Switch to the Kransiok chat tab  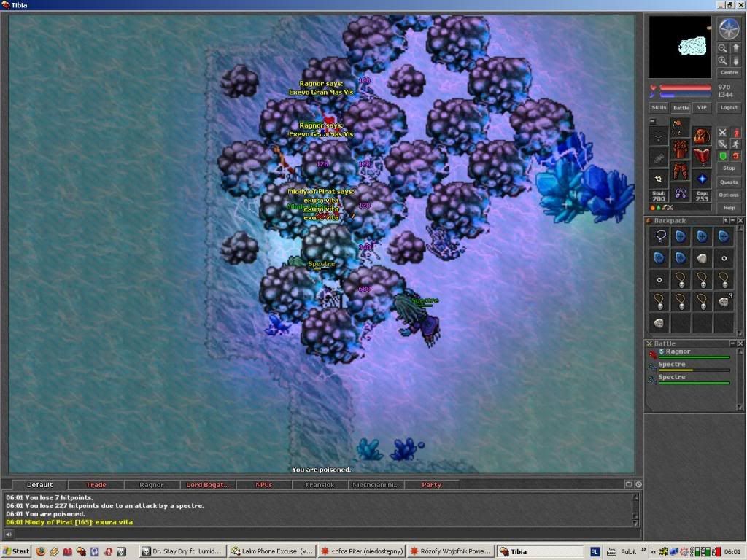tap(320, 485)
